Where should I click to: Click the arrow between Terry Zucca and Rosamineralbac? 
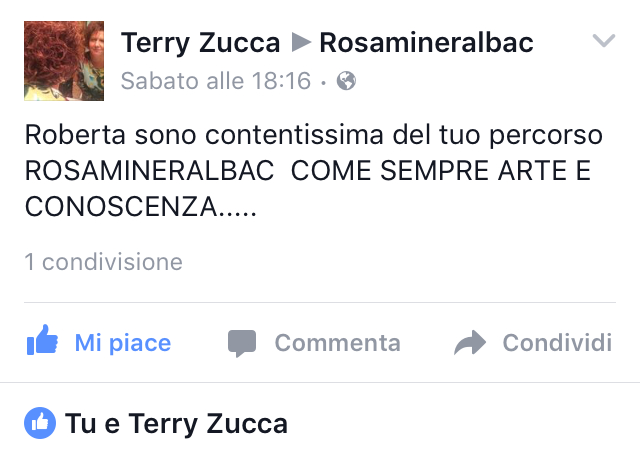302,42
